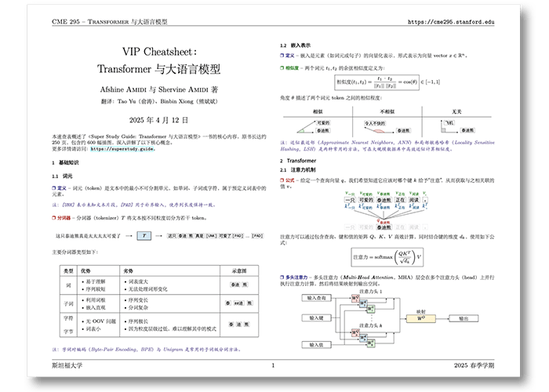This screenshot has width=549, height=392.
Task: Click the "词表度大" bullet in the table
Action: click(136, 281)
